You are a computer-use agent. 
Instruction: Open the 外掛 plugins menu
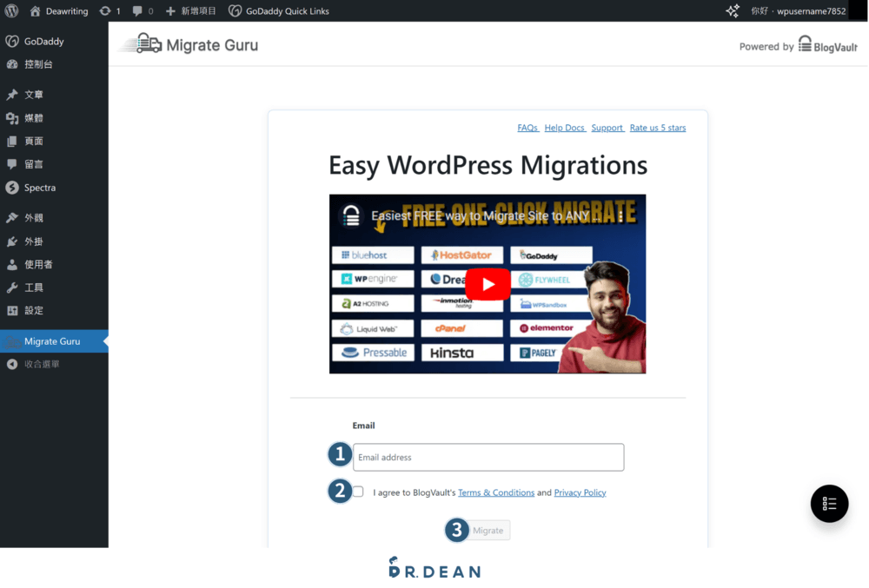pos(54,241)
